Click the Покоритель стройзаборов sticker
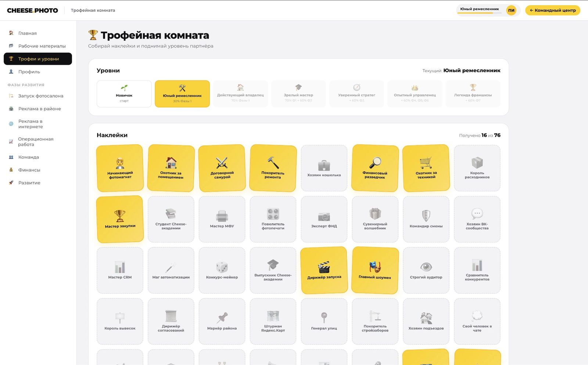Image resolution: width=588 pixels, height=365 pixels. (375, 322)
